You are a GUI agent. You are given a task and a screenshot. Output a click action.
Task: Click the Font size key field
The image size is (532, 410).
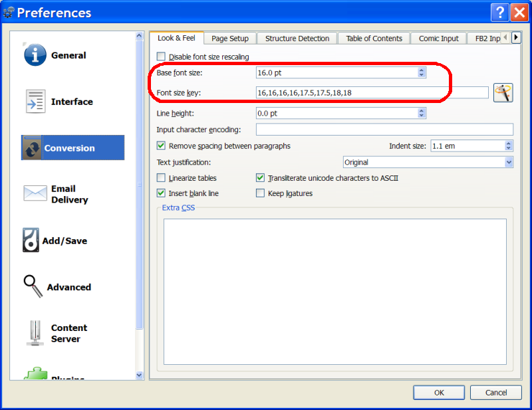[372, 92]
